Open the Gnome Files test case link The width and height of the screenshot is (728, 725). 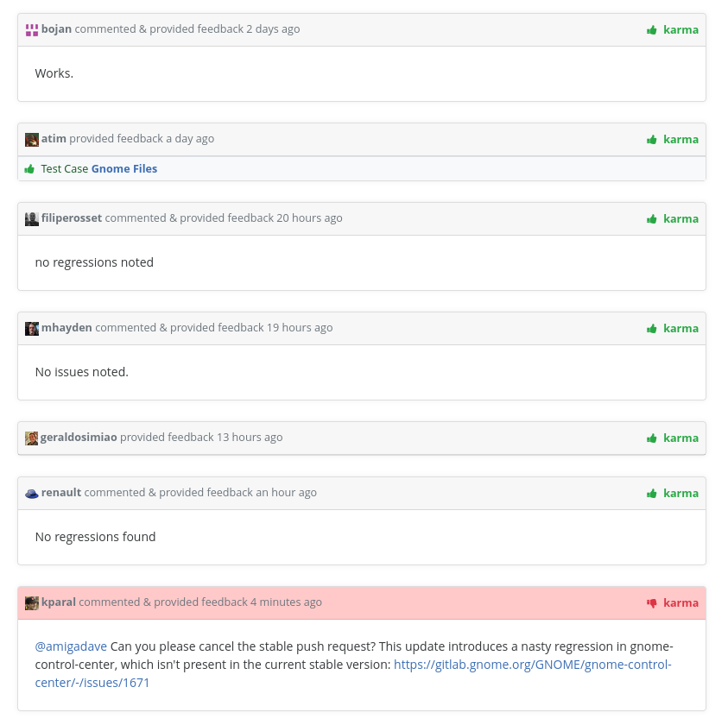point(123,168)
